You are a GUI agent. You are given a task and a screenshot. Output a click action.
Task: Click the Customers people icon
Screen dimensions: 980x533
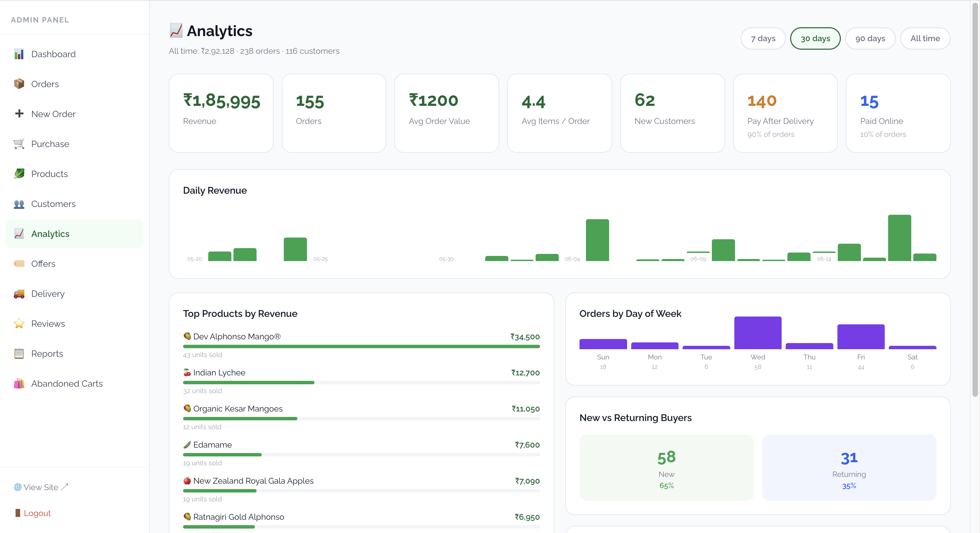tap(19, 204)
